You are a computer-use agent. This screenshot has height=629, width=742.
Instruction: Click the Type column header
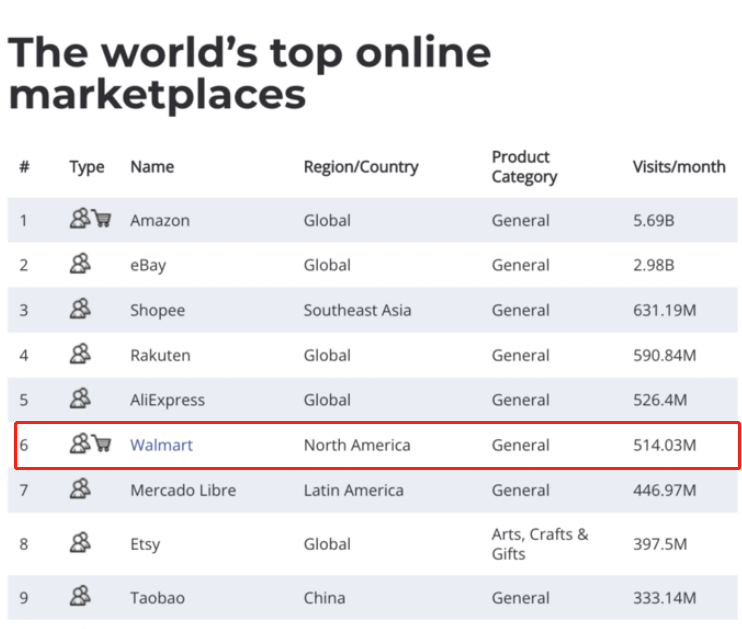coord(87,167)
